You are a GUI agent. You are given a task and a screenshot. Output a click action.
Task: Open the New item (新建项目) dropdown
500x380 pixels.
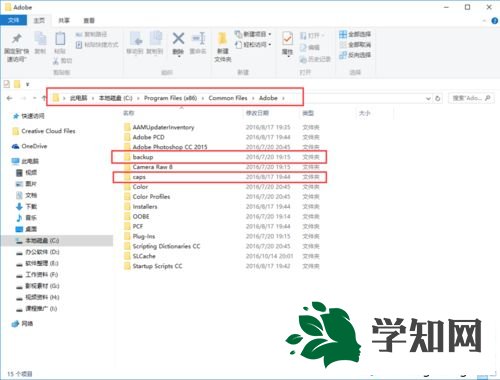click(x=253, y=34)
